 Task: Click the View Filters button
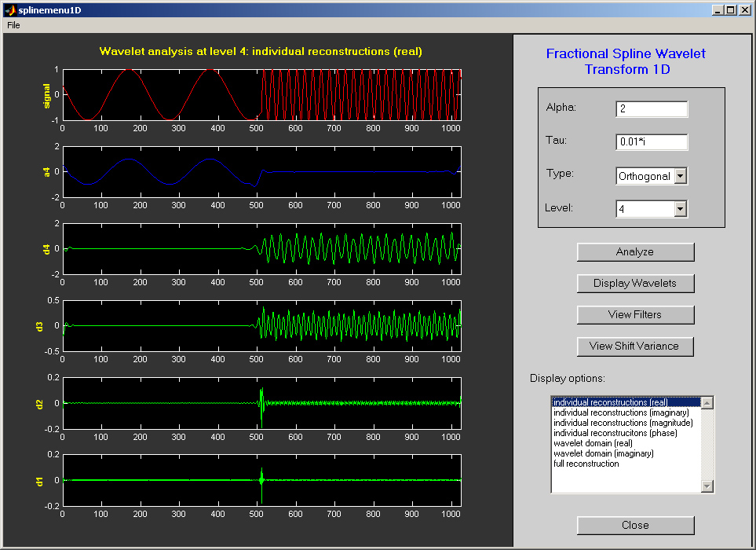pos(635,315)
